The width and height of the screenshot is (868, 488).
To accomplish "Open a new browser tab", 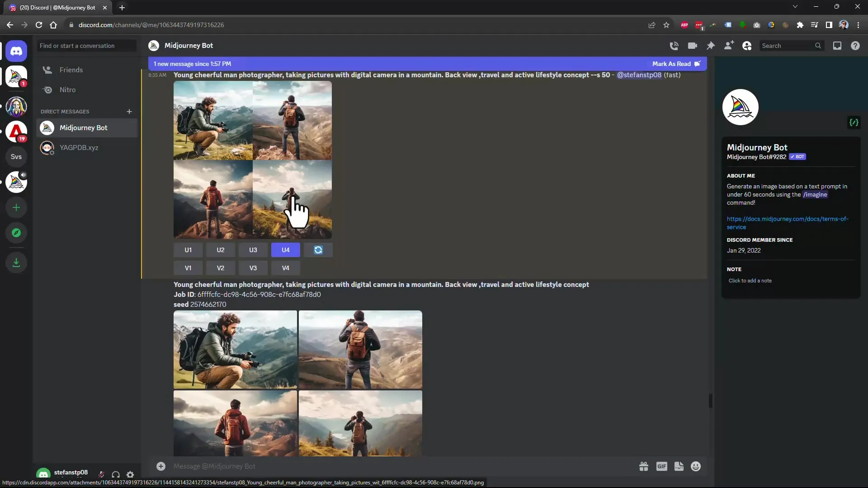I will tap(122, 8).
